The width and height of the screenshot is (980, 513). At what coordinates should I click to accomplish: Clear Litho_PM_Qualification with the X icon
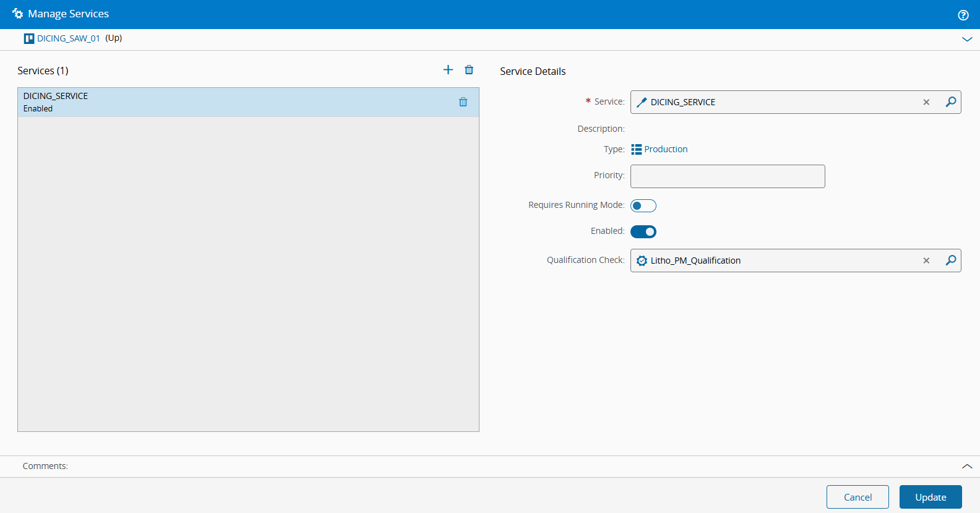926,261
